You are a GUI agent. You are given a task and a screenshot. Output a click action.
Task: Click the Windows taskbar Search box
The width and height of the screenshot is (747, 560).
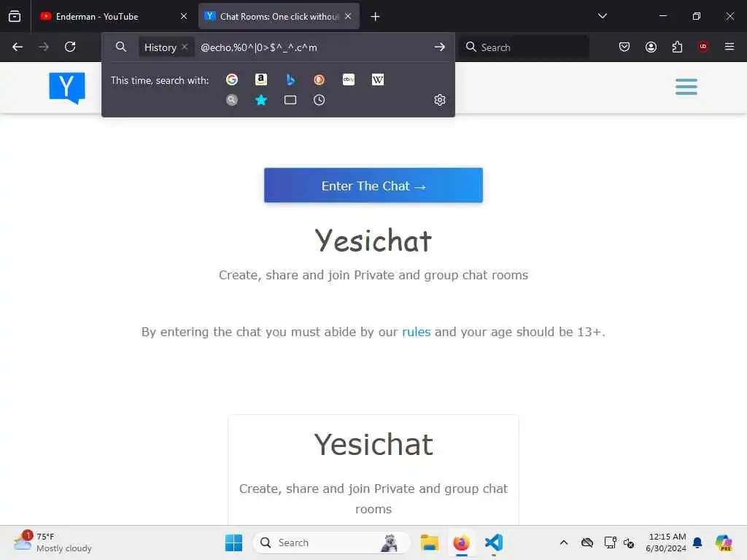(332, 542)
